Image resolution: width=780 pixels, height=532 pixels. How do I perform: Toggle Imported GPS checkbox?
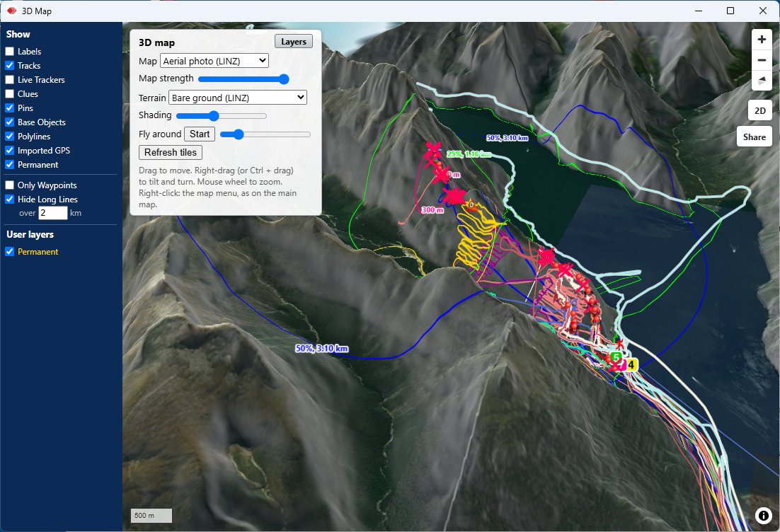9,151
